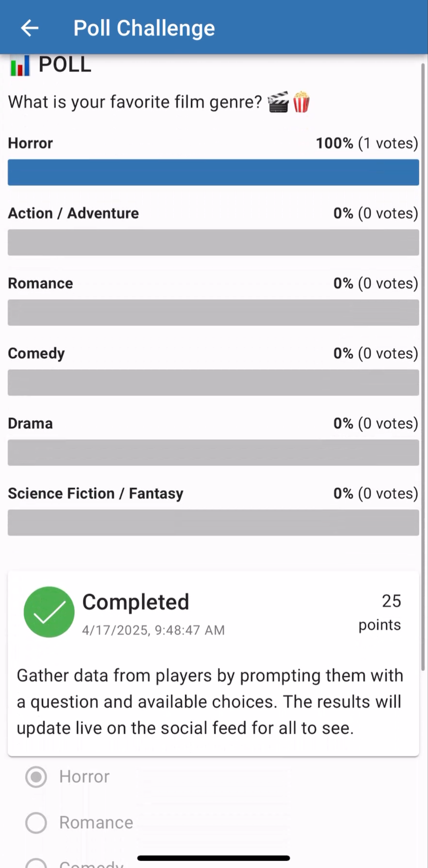The image size is (428, 868).
Task: Click the Horror 100% result bar
Action: tap(213, 172)
